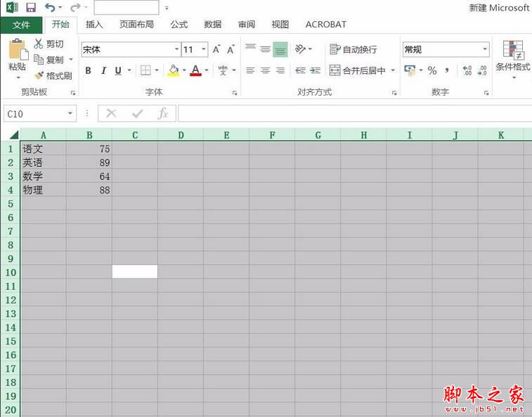Switch to the View (视图) tab
Screen dimensions: 532x417
pyautogui.click(x=280, y=25)
